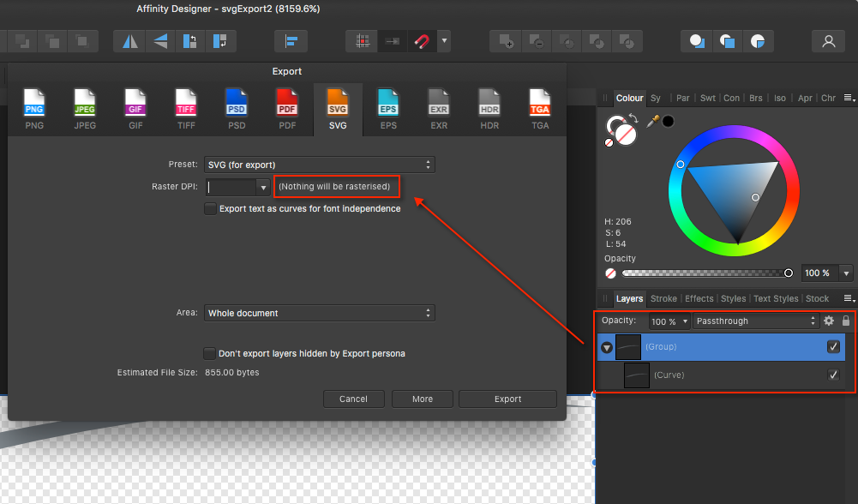Click Rotate counter-clockwise toolbar icon
858x504 pixels.
tap(190, 41)
